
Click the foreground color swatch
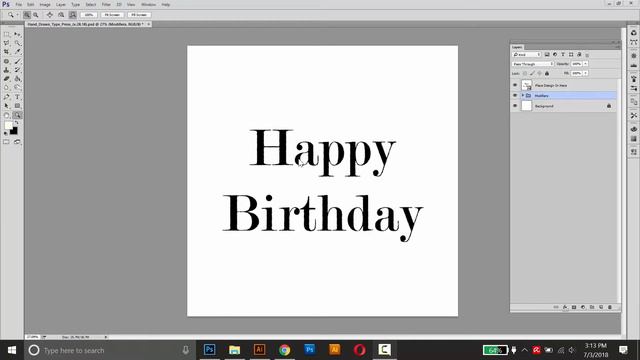(8, 126)
